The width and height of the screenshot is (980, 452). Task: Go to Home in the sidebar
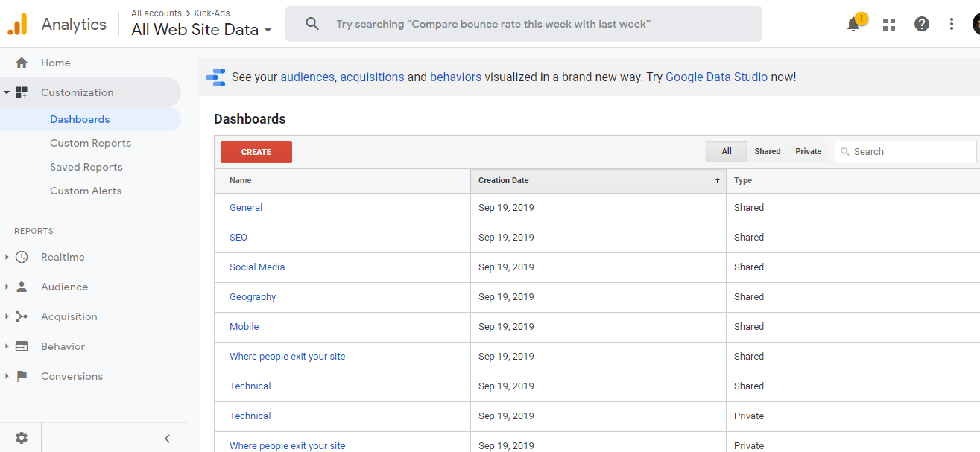coord(55,63)
